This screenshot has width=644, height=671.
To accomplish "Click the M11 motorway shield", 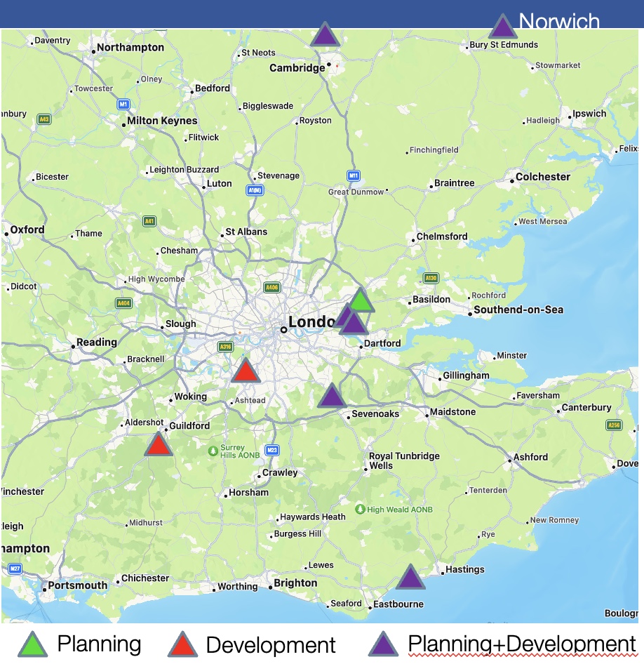I will coord(354,175).
